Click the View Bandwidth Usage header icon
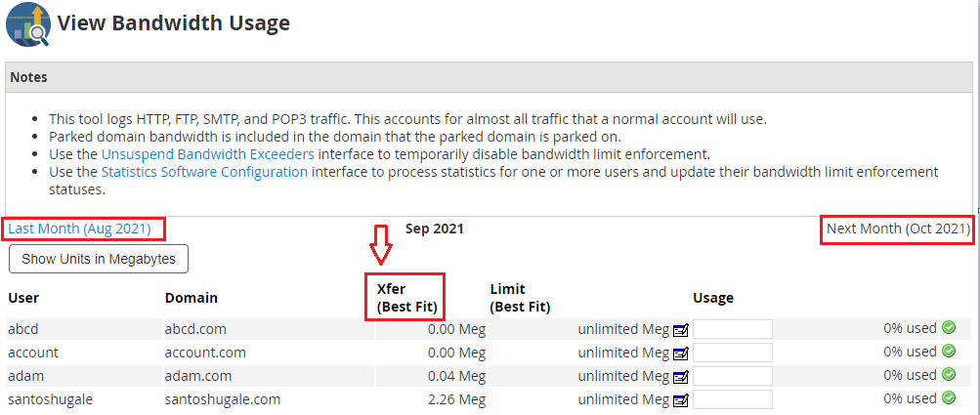This screenshot has height=415, width=980. 27,24
